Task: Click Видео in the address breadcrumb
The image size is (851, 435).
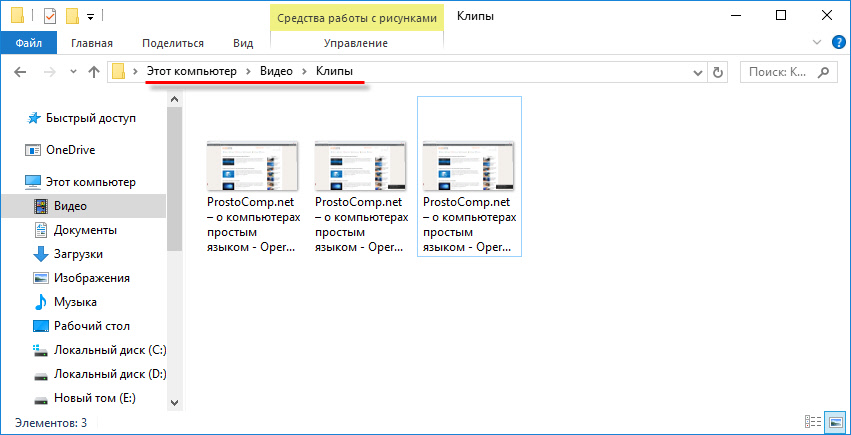Action: [x=277, y=72]
